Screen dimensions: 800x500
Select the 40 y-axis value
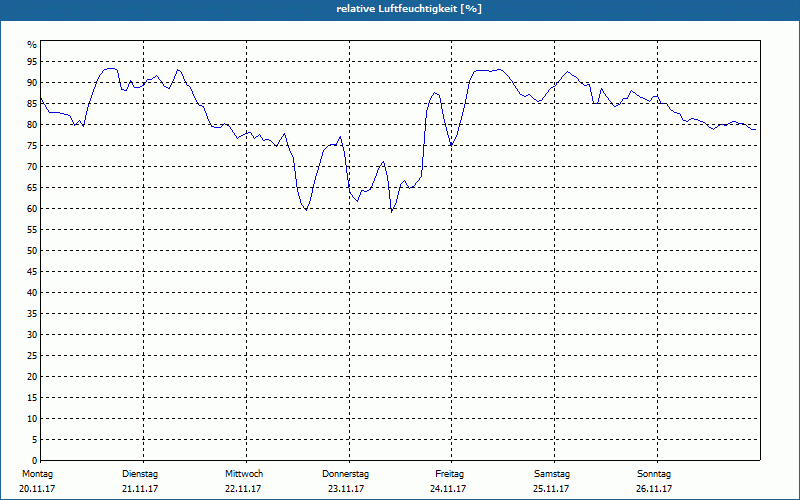coord(32,292)
